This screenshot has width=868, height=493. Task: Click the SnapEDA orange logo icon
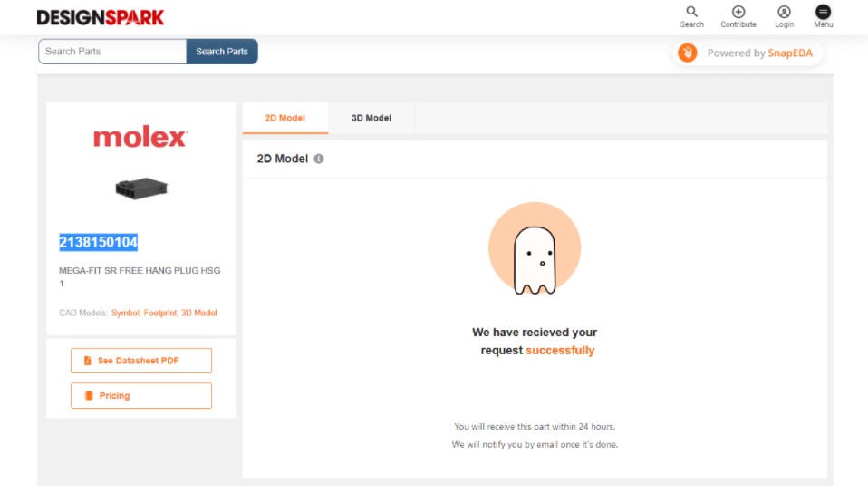(688, 53)
